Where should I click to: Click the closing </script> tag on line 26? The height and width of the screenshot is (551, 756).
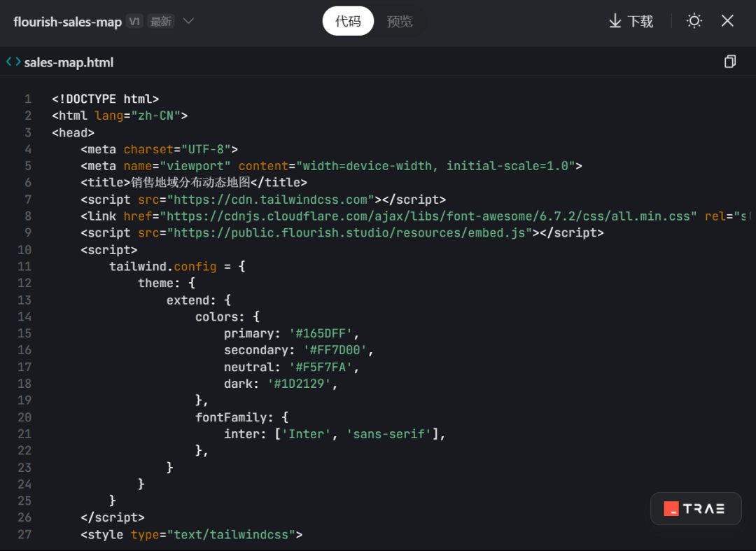(112, 517)
